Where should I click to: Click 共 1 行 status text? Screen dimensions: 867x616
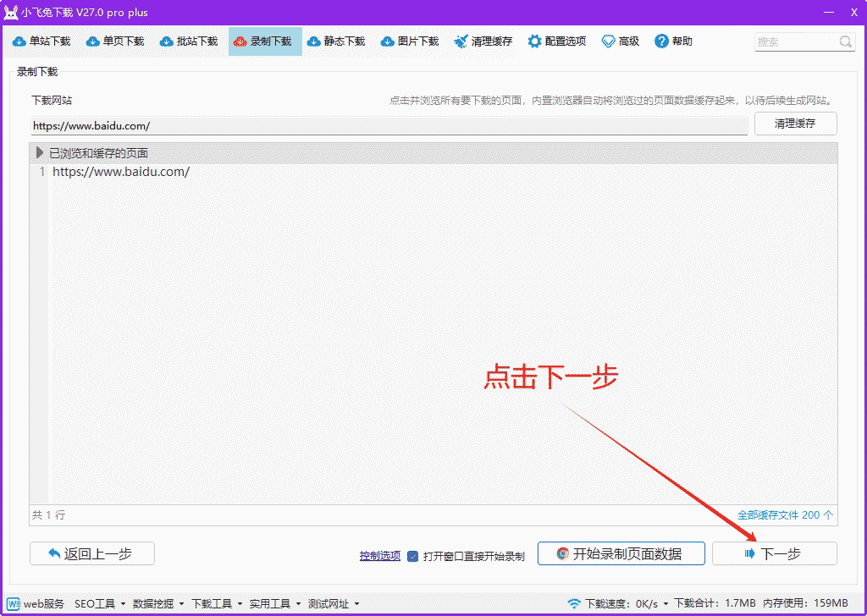point(48,515)
